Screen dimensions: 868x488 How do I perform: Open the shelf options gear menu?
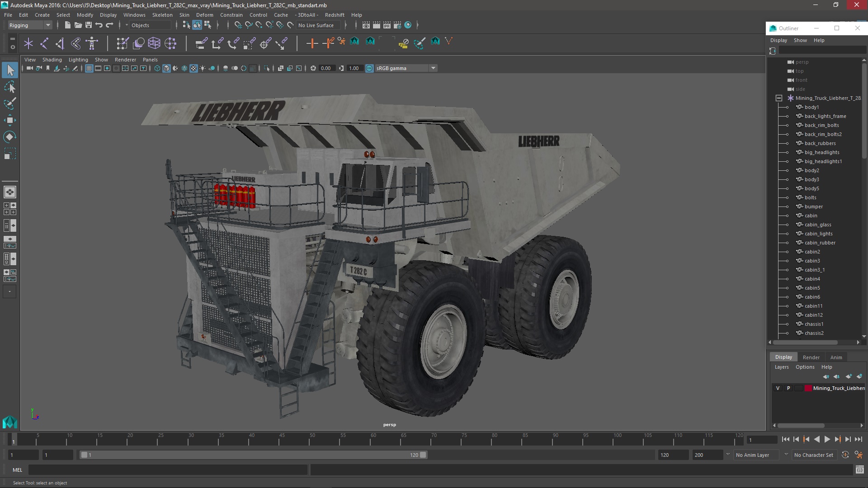(x=12, y=47)
